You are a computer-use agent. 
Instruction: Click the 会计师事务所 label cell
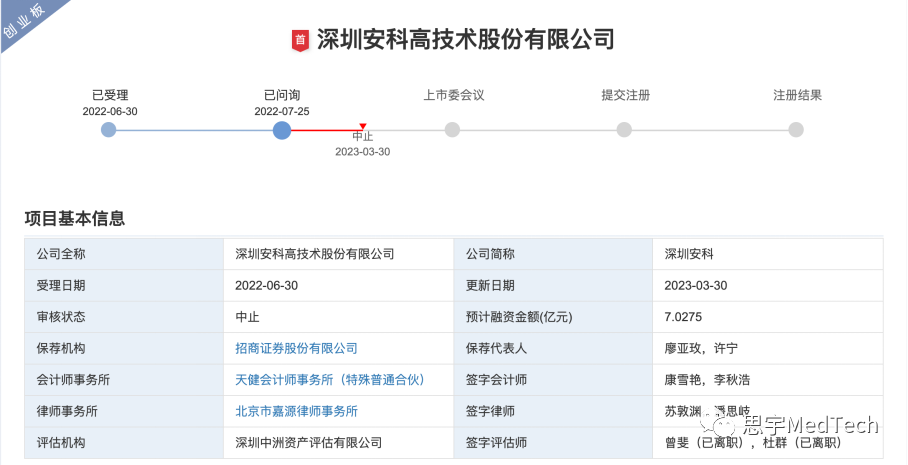tap(124, 380)
